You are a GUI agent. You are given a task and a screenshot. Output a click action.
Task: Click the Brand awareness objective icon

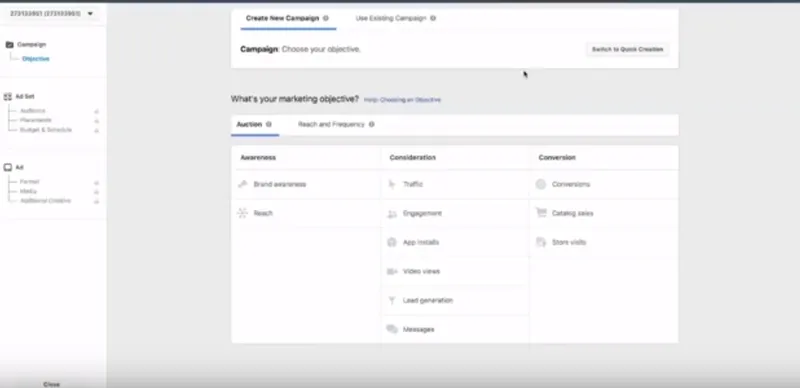(242, 184)
